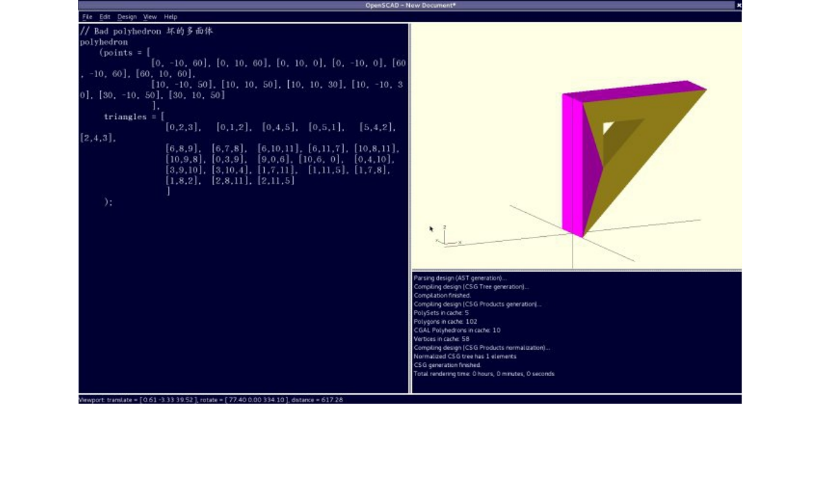
Task: Click the '[2,11,5]' triangle entry
Action: point(276,180)
